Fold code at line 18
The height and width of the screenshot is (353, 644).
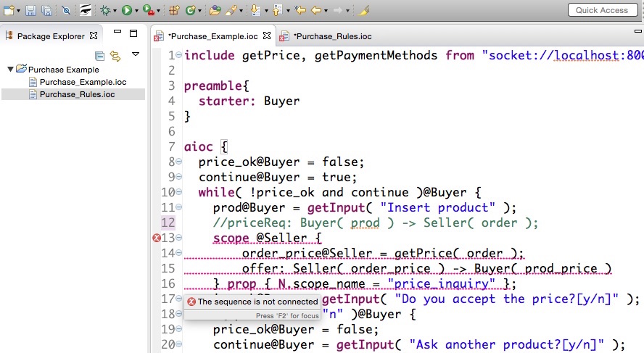tap(179, 314)
